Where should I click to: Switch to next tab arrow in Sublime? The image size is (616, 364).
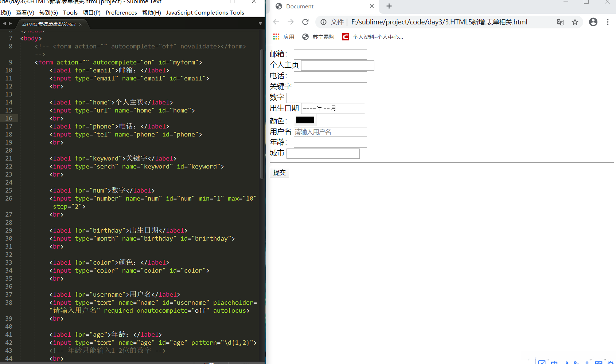[10, 23]
